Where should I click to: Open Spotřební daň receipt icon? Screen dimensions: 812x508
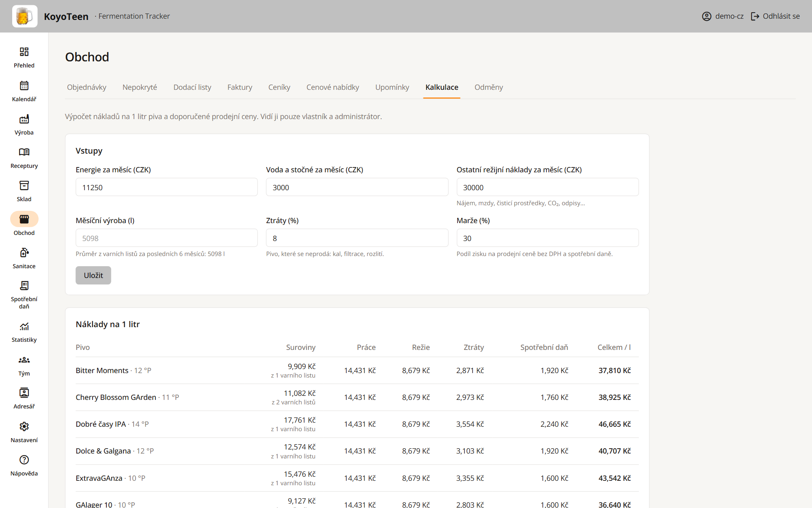[x=24, y=286]
